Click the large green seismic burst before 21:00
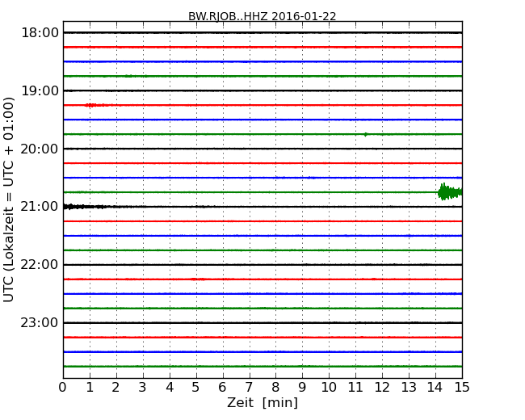The width and height of the screenshot is (525, 420). [x=450, y=192]
